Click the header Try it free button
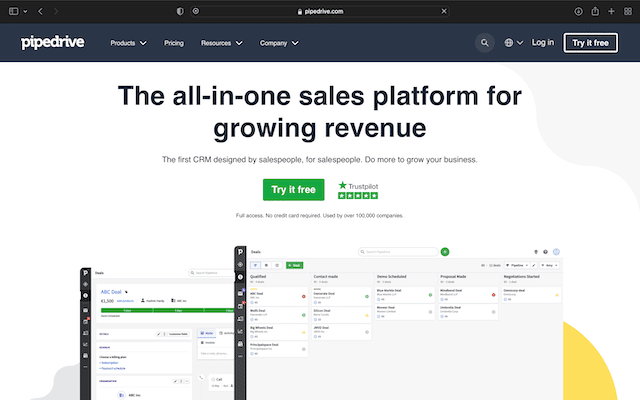The width and height of the screenshot is (640, 400). pos(590,43)
